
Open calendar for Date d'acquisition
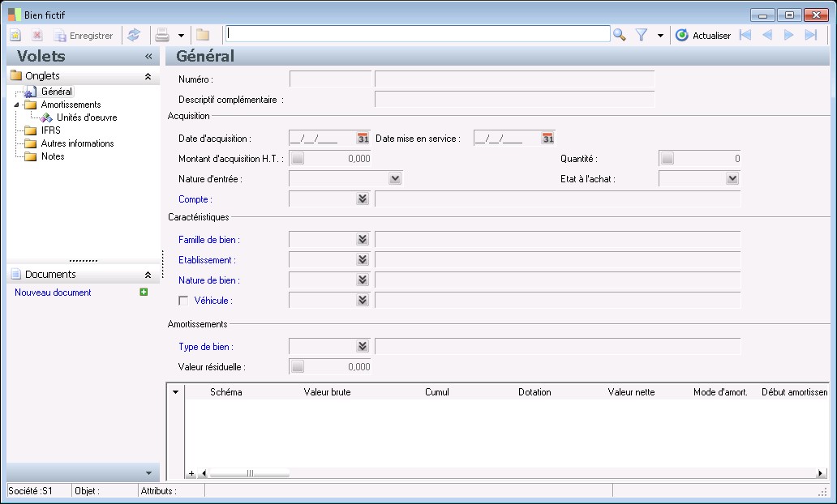(x=363, y=139)
